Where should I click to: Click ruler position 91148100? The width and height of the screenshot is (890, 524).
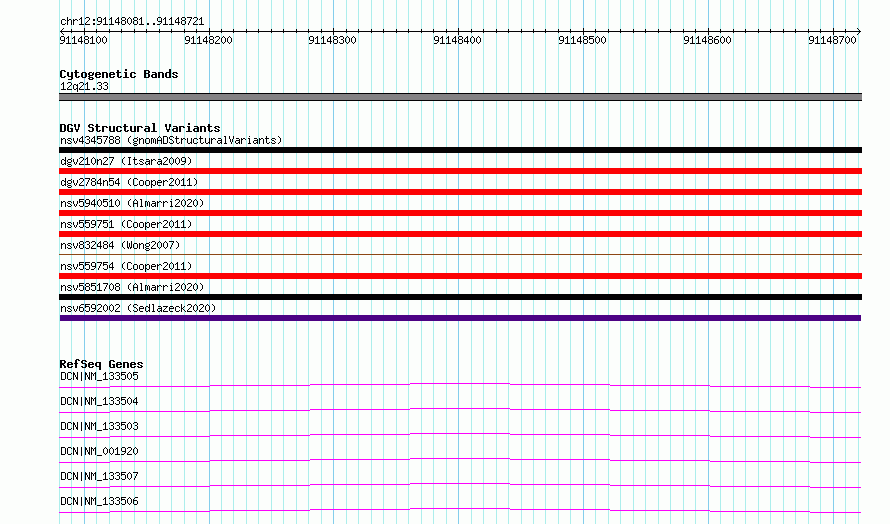point(83,40)
